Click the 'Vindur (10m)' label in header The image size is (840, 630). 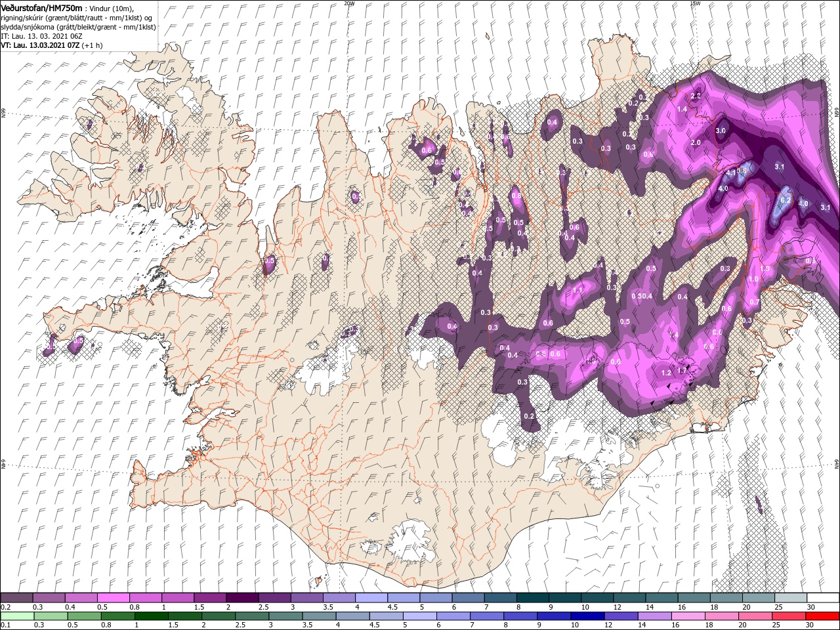[x=112, y=8]
